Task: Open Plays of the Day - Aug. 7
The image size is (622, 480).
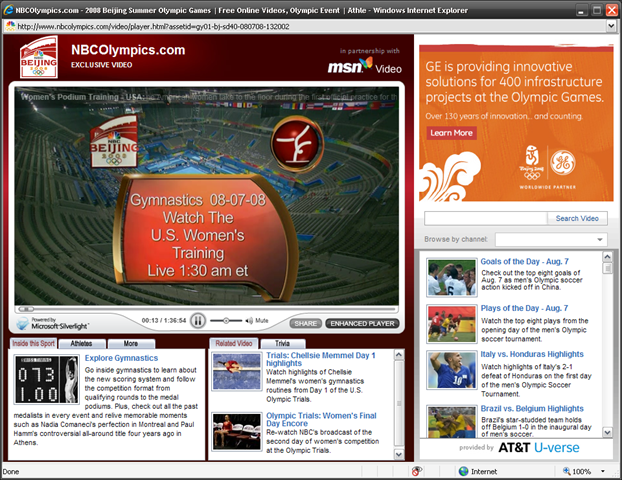Action: (x=524, y=308)
